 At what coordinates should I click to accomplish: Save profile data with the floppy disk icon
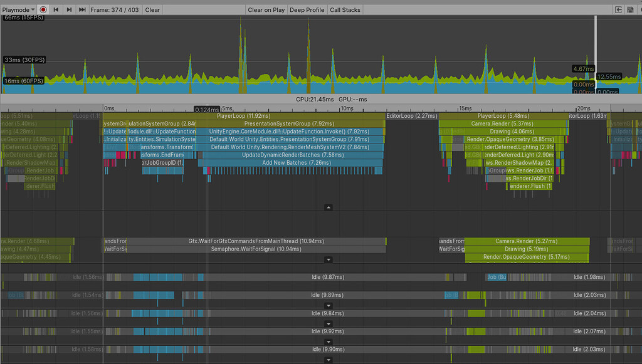coord(629,9)
